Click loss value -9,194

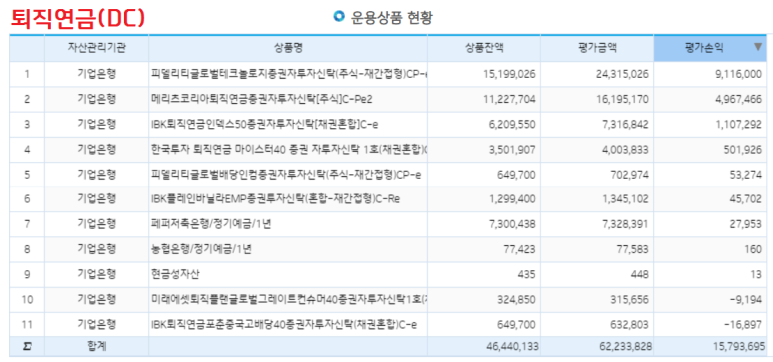click(x=746, y=299)
